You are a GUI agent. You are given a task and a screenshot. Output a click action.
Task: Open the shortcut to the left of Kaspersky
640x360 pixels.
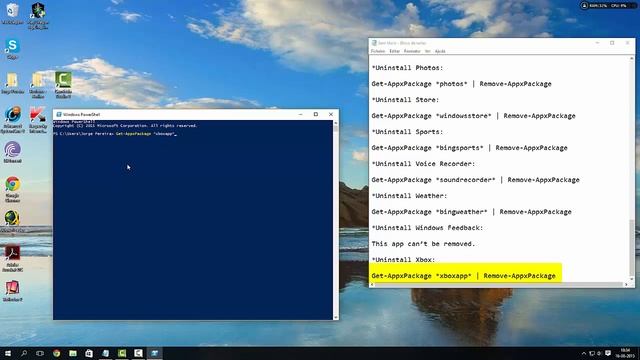point(12,120)
